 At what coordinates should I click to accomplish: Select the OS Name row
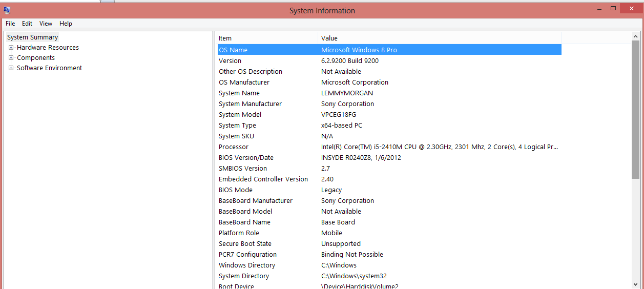[389, 50]
